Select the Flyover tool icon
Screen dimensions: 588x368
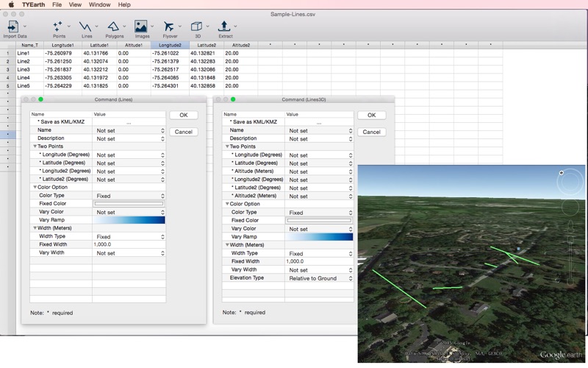click(x=168, y=26)
